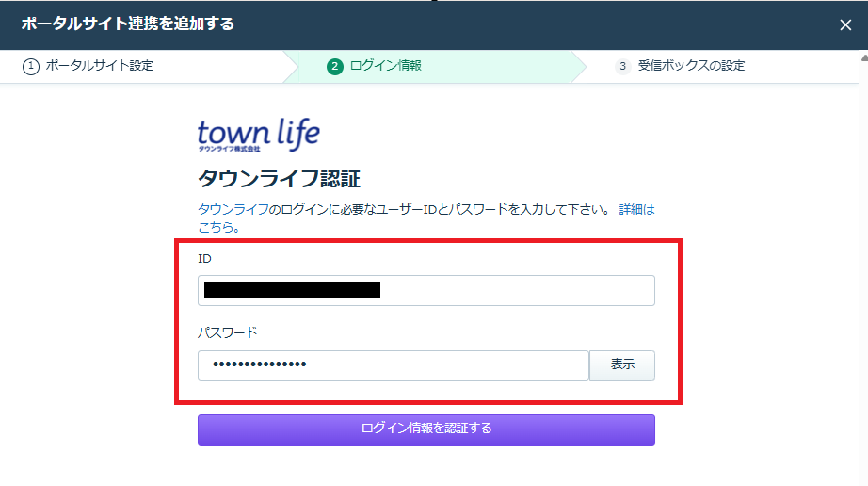Focus the ID input field
The height and width of the screenshot is (486, 868).
[x=426, y=290]
